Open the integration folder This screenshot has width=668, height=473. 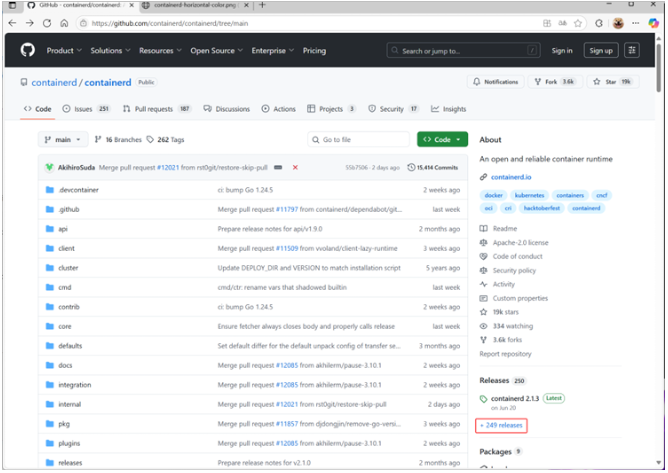point(75,385)
